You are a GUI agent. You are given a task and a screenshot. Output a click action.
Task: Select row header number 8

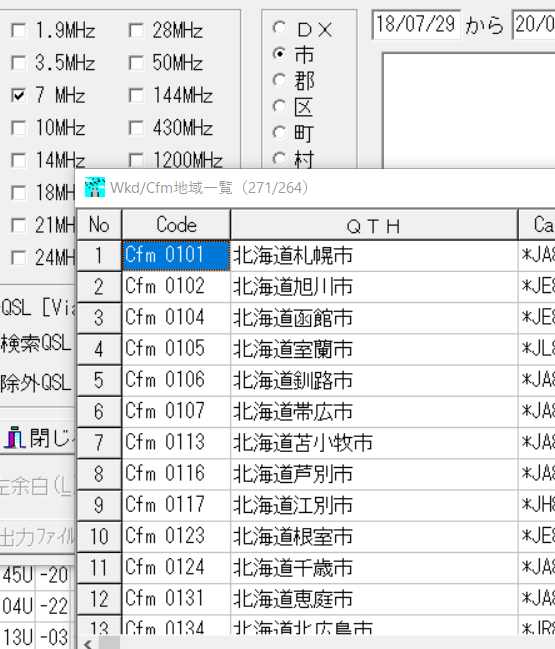pyautogui.click(x=99, y=474)
